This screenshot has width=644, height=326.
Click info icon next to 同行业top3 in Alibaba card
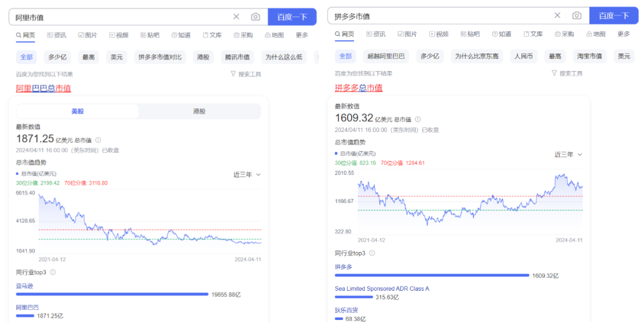coord(52,272)
